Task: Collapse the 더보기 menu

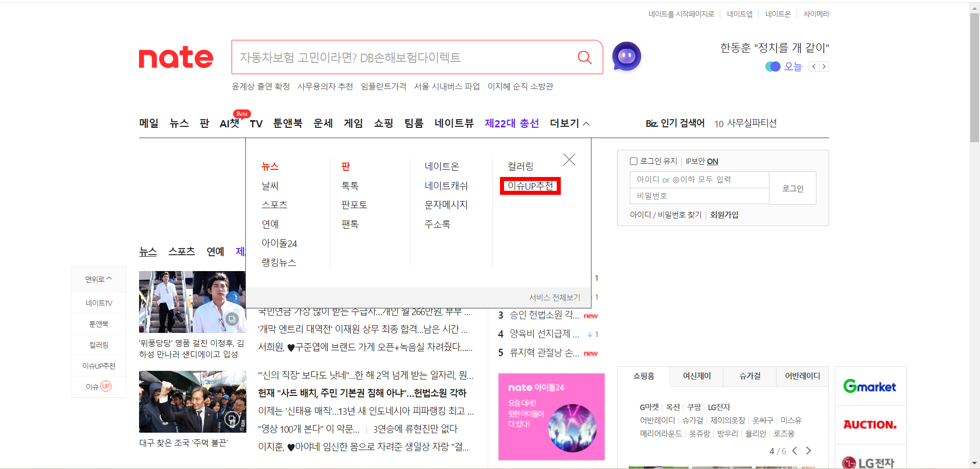Action: click(569, 123)
